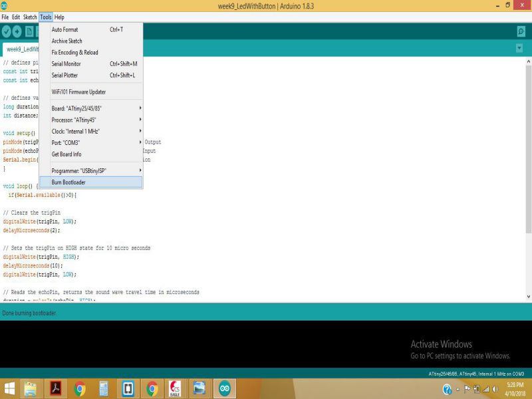The height and width of the screenshot is (399, 532).
Task: Click the '// Clears the trigPin' comment line
Action: (31, 213)
